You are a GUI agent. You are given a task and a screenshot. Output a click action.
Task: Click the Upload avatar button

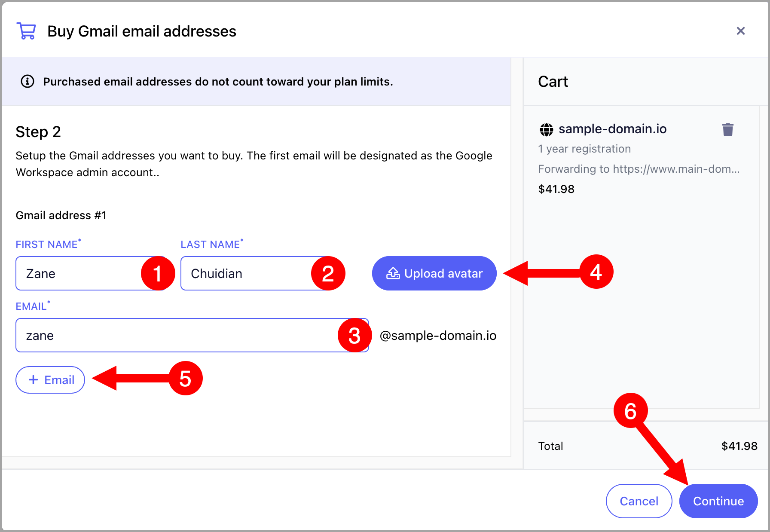[434, 273]
